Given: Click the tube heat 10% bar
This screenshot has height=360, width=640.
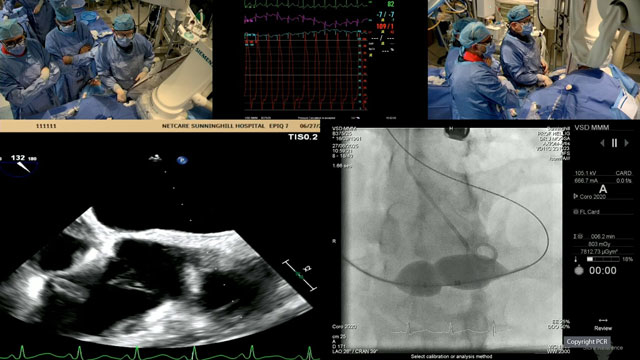Looking at the screenshot, I should (x=603, y=259).
